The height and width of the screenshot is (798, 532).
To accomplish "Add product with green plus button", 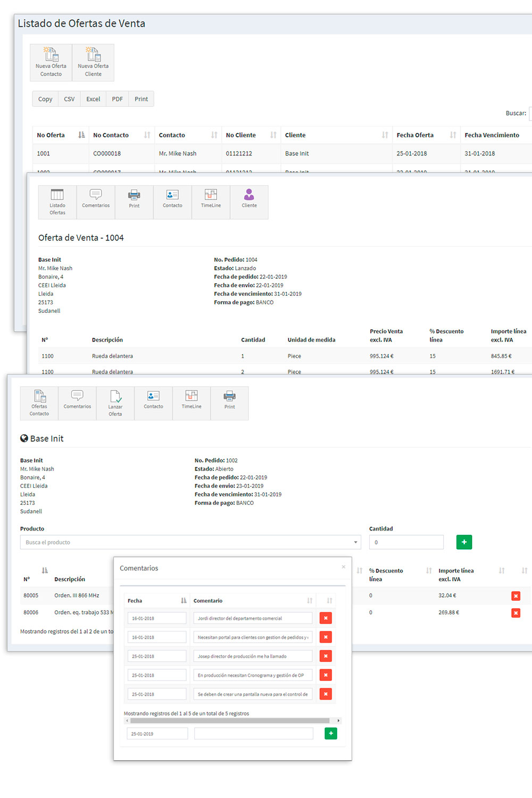I will pyautogui.click(x=464, y=542).
